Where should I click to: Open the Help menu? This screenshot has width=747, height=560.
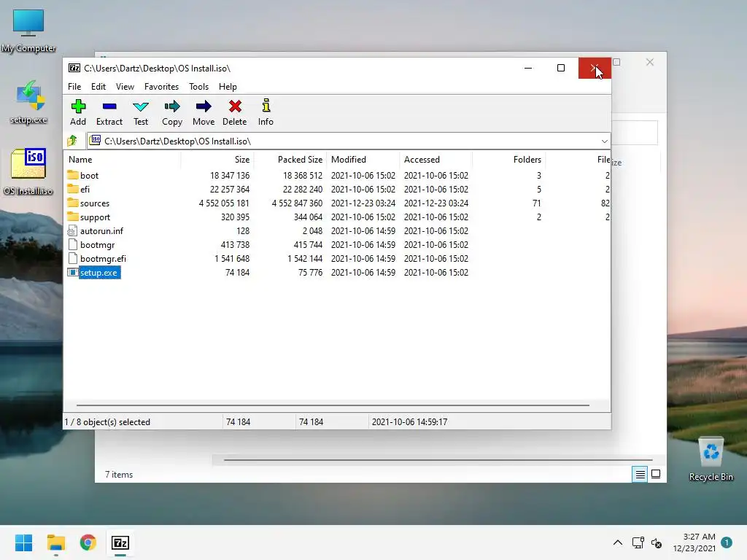(228, 87)
